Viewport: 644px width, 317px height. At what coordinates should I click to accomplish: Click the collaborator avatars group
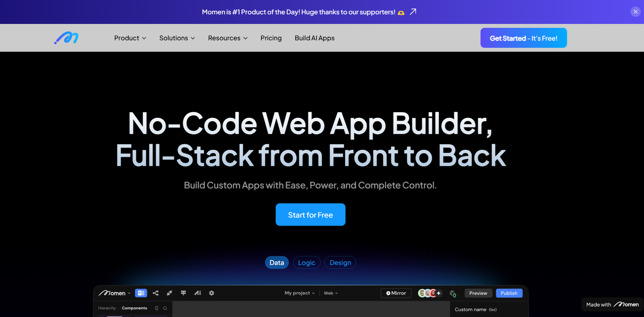430,293
